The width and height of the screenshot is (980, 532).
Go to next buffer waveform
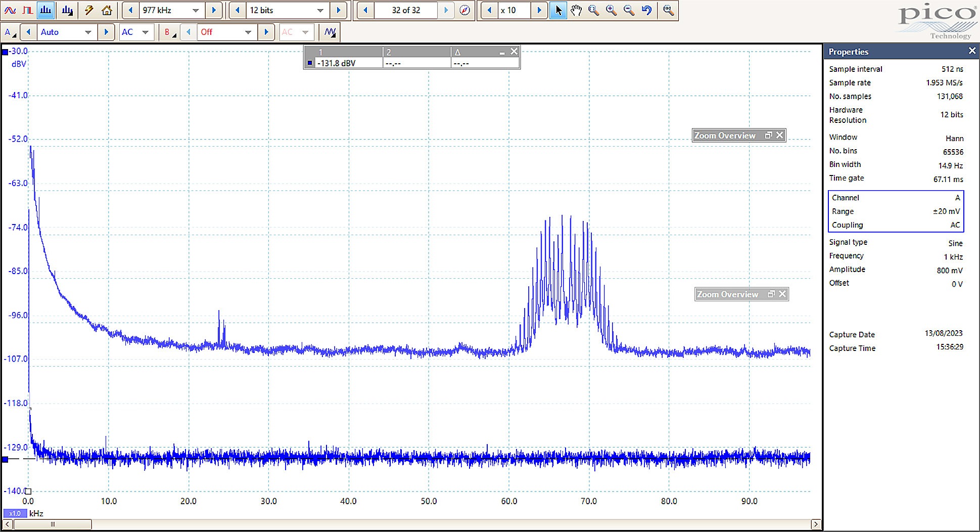[x=446, y=10]
